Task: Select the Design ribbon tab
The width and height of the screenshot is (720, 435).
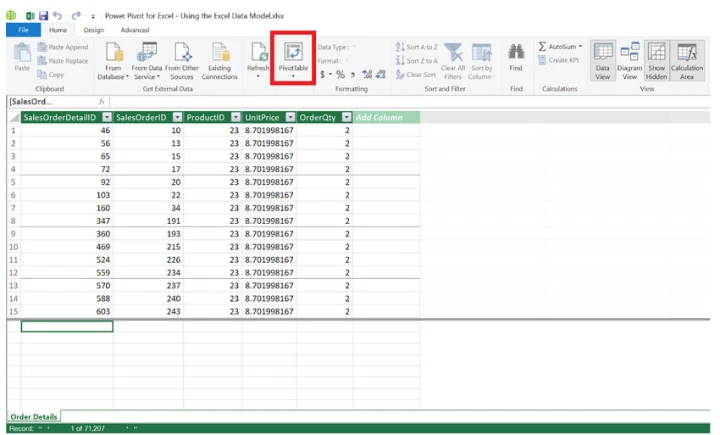Action: point(94,30)
